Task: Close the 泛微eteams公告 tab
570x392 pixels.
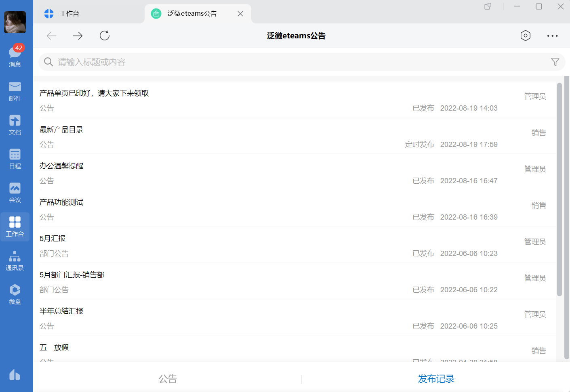Action: click(x=240, y=14)
